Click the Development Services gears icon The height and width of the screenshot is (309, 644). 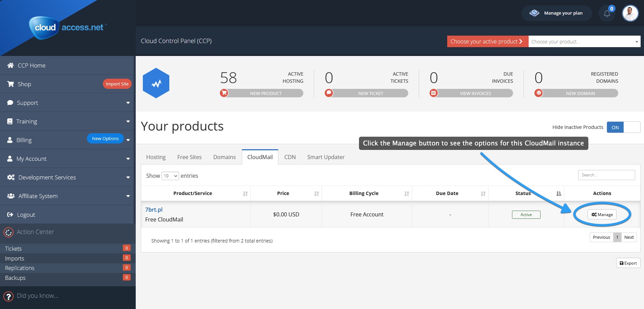click(x=11, y=177)
